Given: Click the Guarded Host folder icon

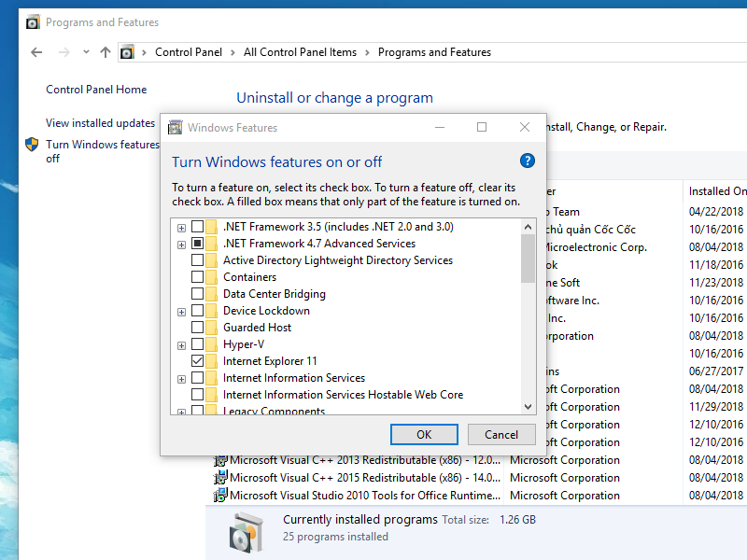Looking at the screenshot, I should (212, 328).
